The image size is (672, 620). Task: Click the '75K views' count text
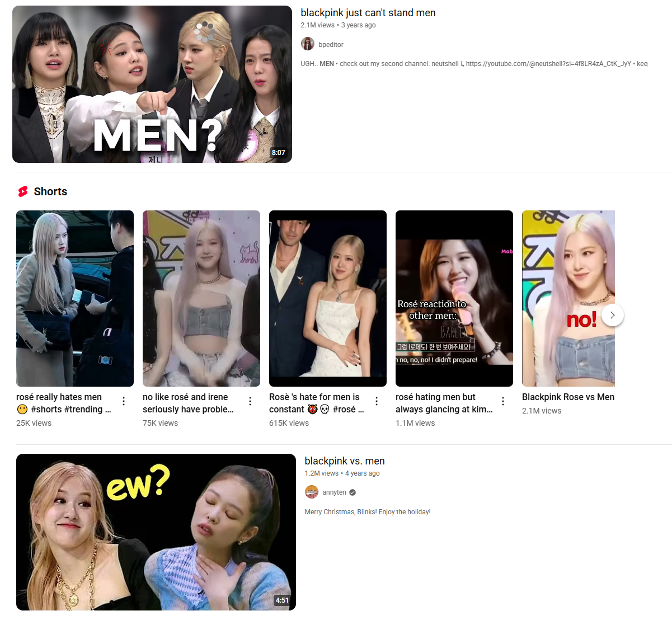coord(160,423)
